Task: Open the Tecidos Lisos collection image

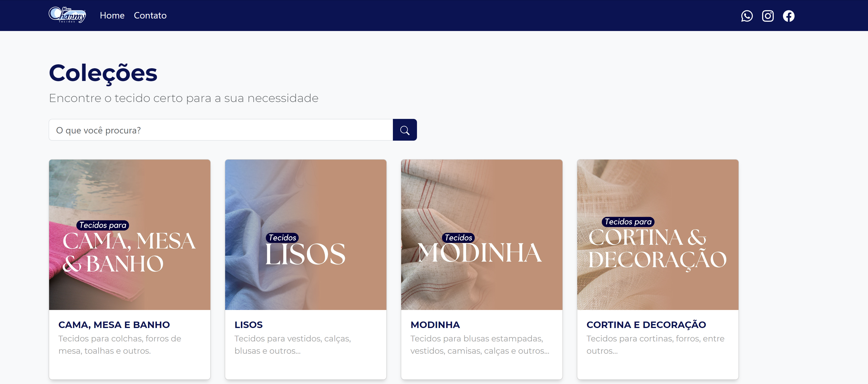Action: (306, 235)
